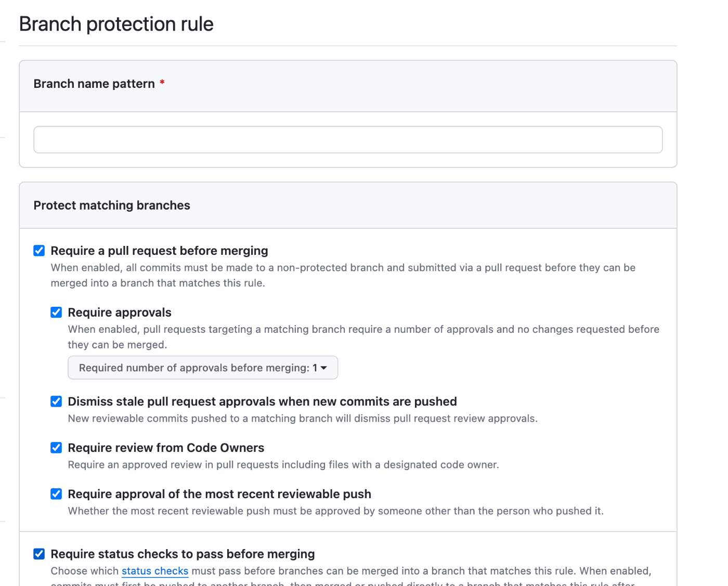Click the 'Require a pull request before merging' label text
728x586 pixels.
pyautogui.click(x=159, y=251)
